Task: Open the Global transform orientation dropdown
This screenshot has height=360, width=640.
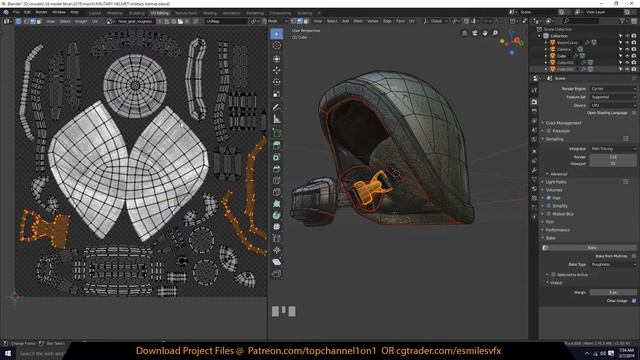Action: point(436,21)
